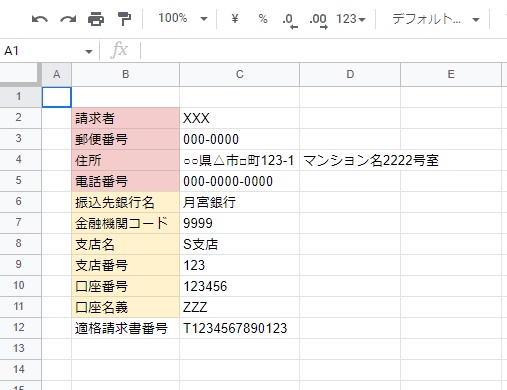The width and height of the screenshot is (507, 390).
Task: Increase decimal places button
Action: coord(318,20)
